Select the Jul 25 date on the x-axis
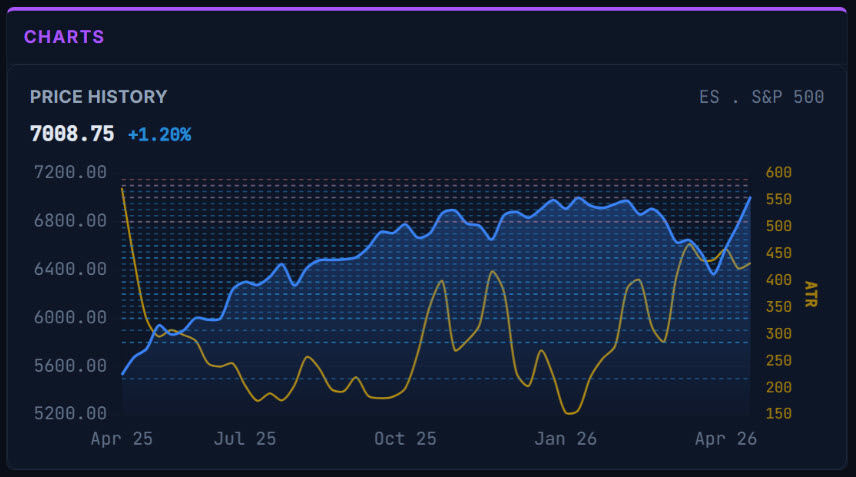The image size is (856, 477). [x=245, y=438]
